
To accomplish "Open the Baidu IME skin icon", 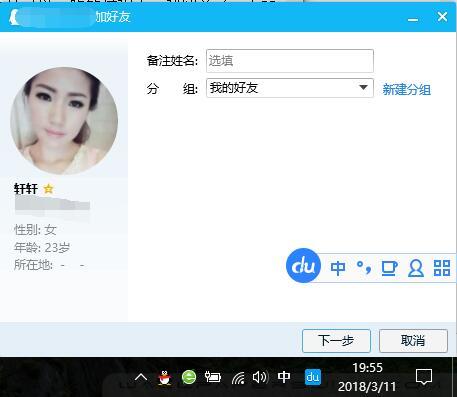I will click(x=389, y=268).
